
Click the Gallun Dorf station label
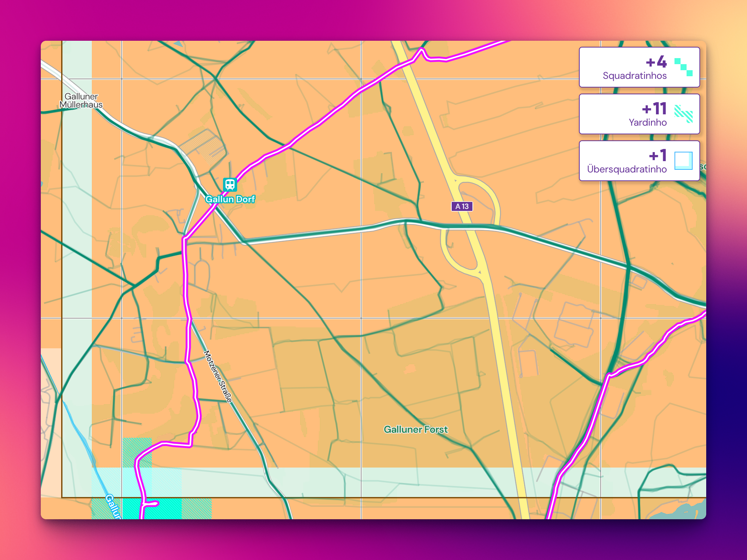click(x=230, y=199)
